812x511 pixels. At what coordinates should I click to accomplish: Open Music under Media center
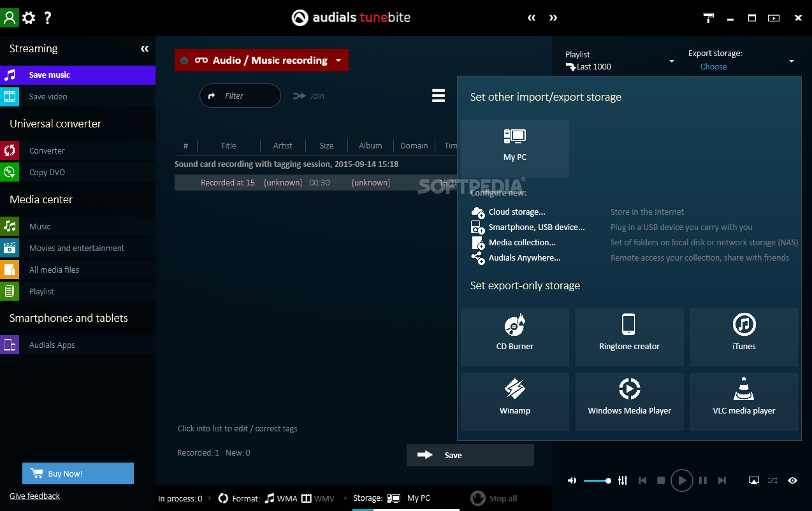[x=78, y=227]
